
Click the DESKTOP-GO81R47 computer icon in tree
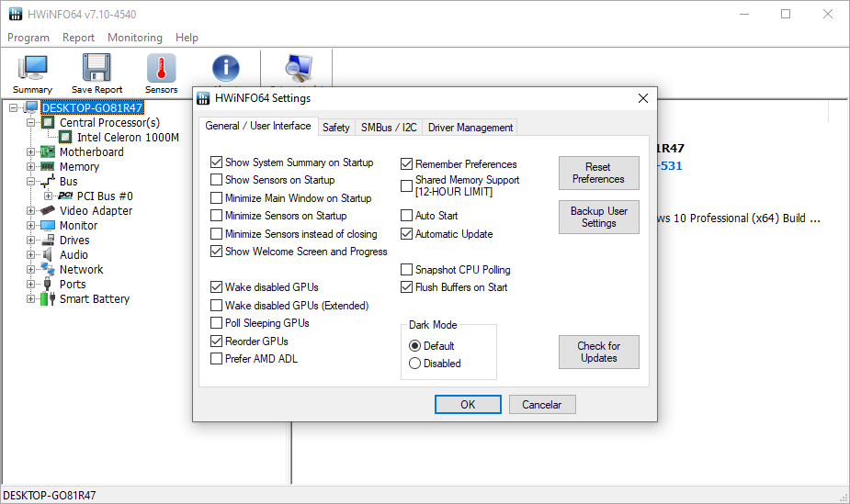click(x=31, y=107)
